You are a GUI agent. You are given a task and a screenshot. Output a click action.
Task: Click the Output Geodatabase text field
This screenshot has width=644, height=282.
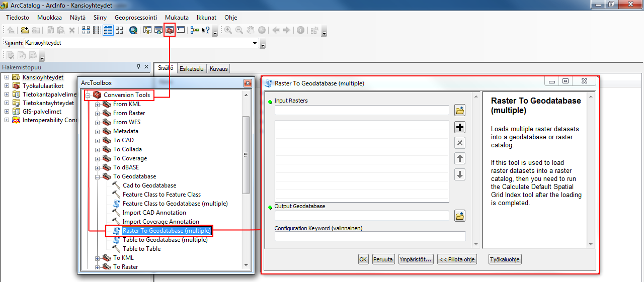coord(362,216)
